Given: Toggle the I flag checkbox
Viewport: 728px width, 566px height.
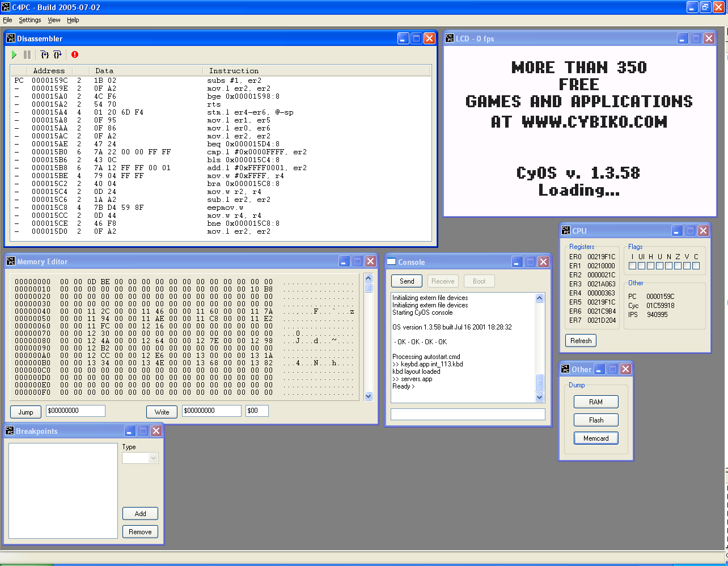Looking at the screenshot, I should [x=633, y=265].
